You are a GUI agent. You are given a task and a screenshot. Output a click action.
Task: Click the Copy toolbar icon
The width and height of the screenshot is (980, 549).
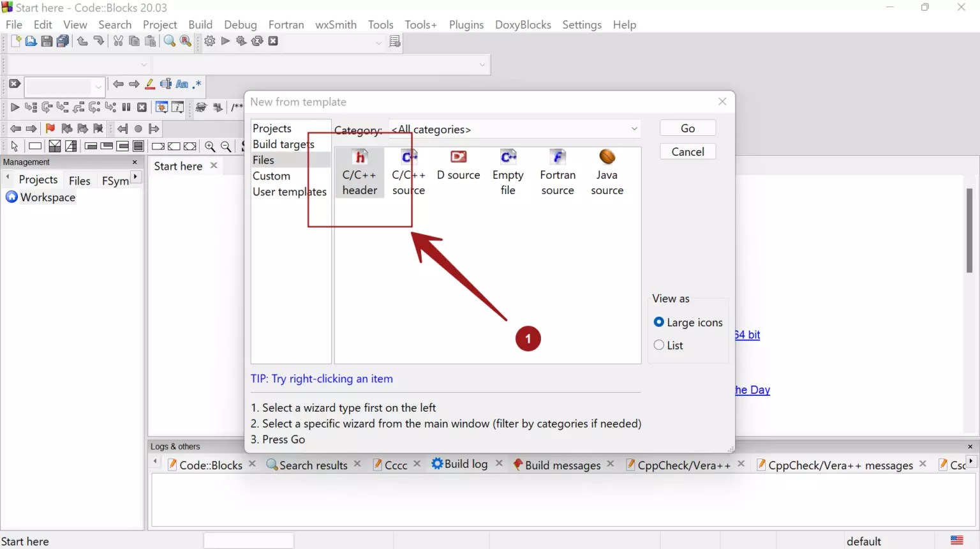click(x=134, y=41)
